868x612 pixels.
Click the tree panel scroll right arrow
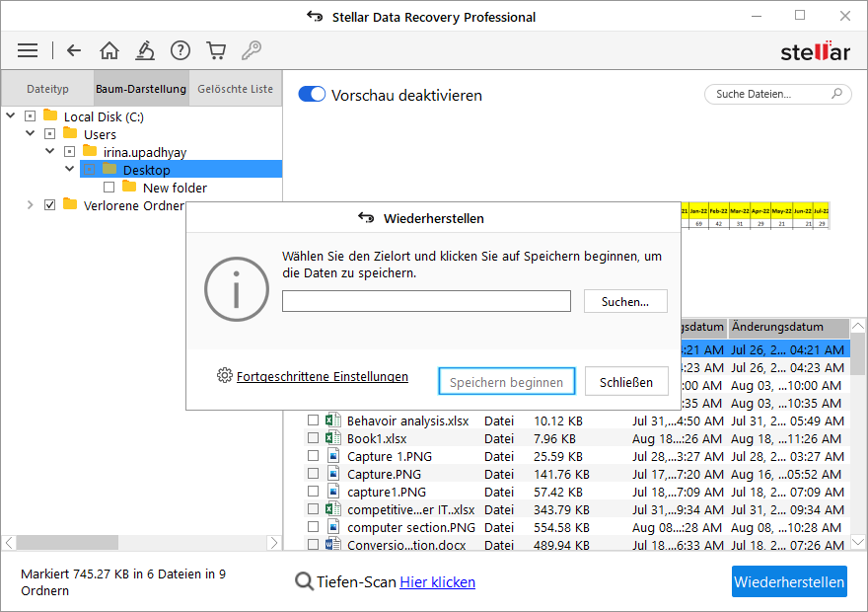click(273, 543)
